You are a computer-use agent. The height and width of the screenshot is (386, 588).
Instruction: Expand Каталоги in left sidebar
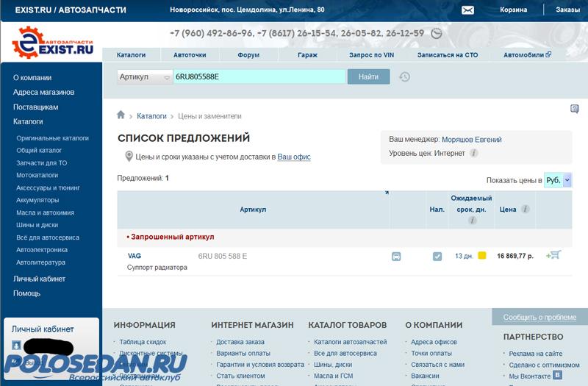28,121
